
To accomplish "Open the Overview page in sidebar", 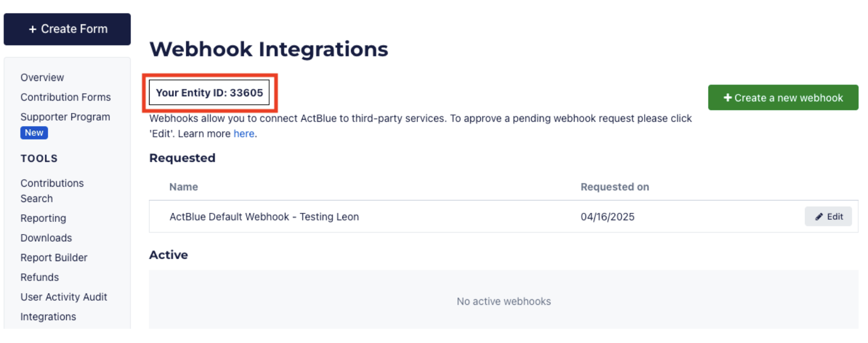I will click(42, 77).
